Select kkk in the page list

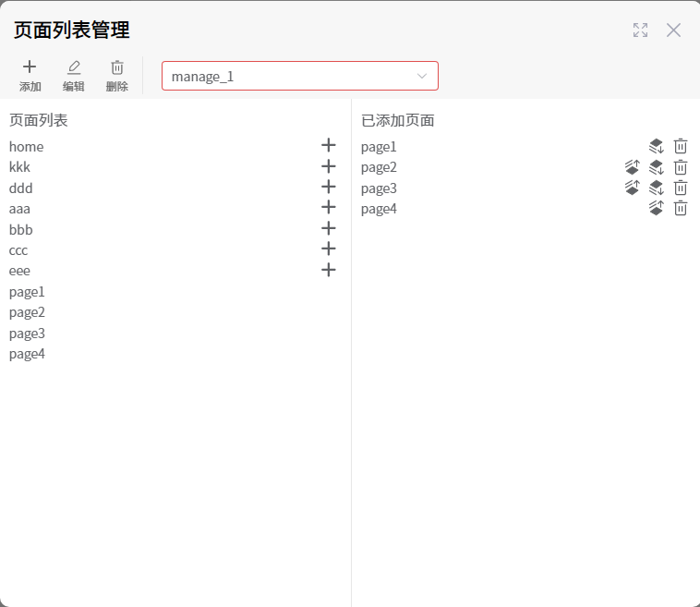coord(19,167)
